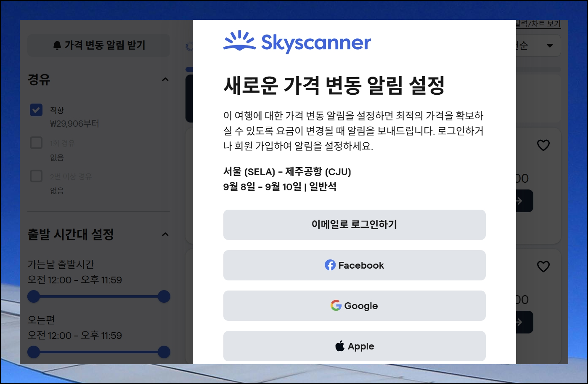588x384 pixels.
Task: Click the 9월 8일 - 9월 10일 | 일반석 text
Action: (280, 187)
